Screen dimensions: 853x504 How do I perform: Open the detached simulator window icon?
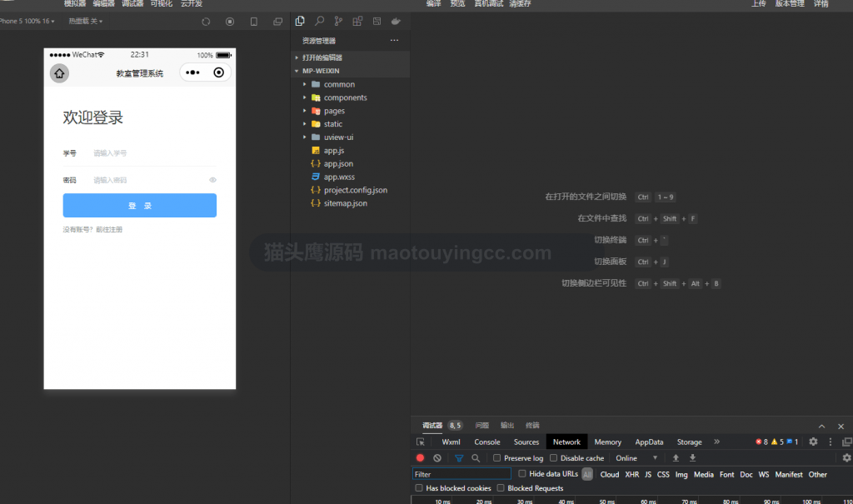tap(277, 22)
